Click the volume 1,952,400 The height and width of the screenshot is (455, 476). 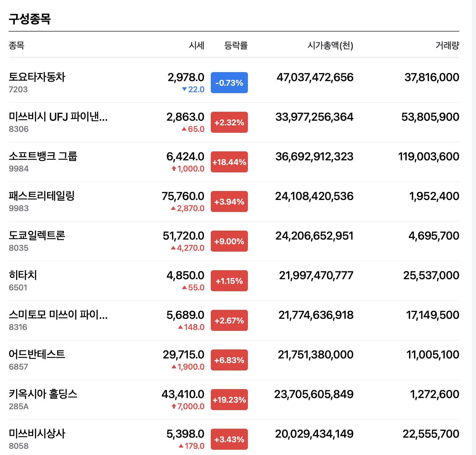[x=434, y=196]
